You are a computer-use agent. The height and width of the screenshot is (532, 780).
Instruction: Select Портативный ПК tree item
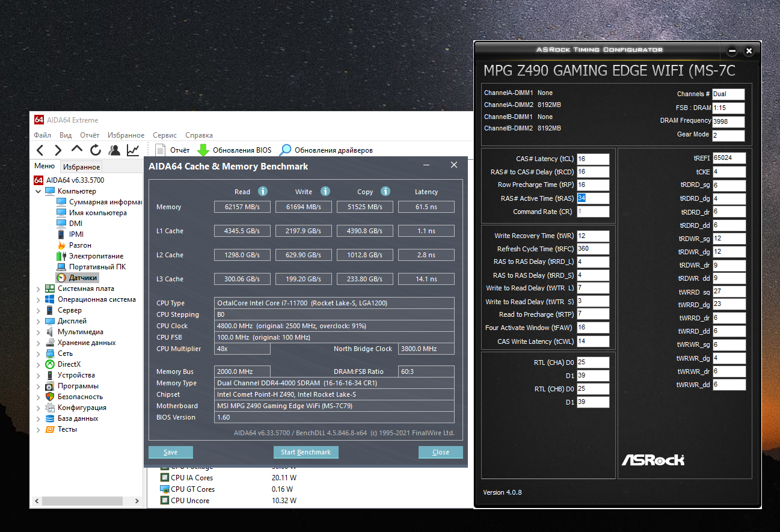click(x=91, y=267)
